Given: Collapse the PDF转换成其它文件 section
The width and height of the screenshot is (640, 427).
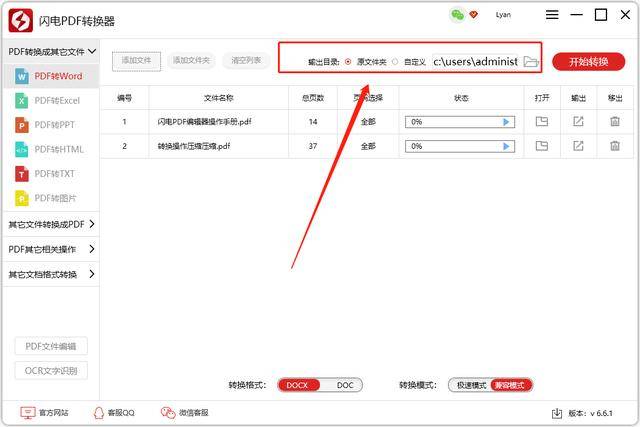Looking at the screenshot, I should [92, 51].
